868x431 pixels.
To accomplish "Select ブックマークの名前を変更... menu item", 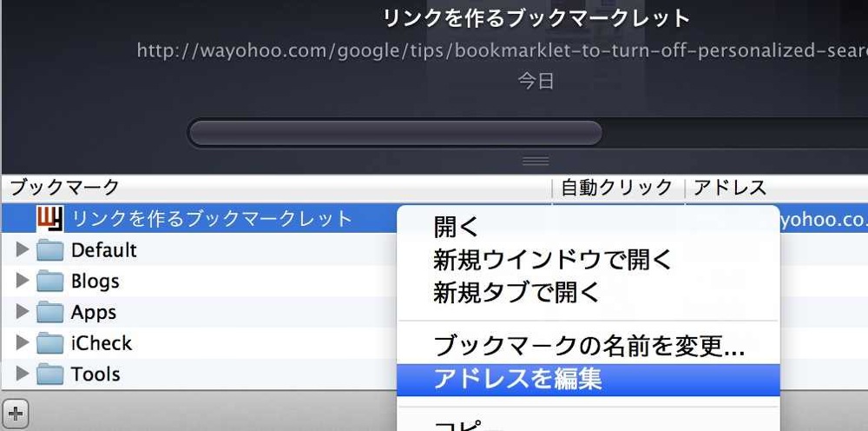I will (x=588, y=347).
